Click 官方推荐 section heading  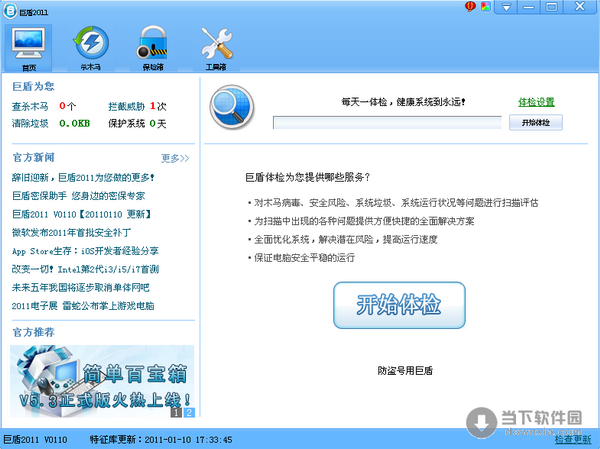pyautogui.click(x=34, y=332)
